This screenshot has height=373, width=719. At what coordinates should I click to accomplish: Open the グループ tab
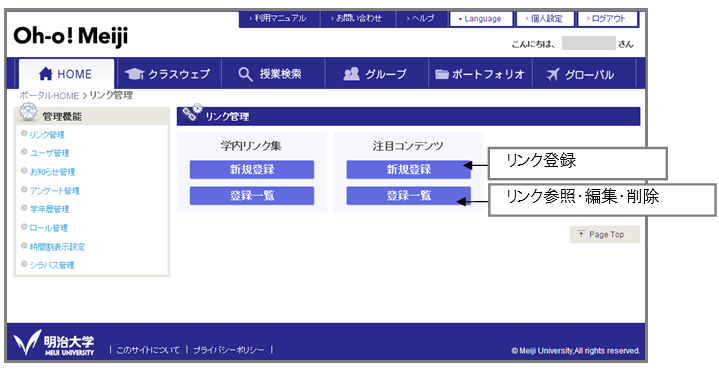pos(376,73)
